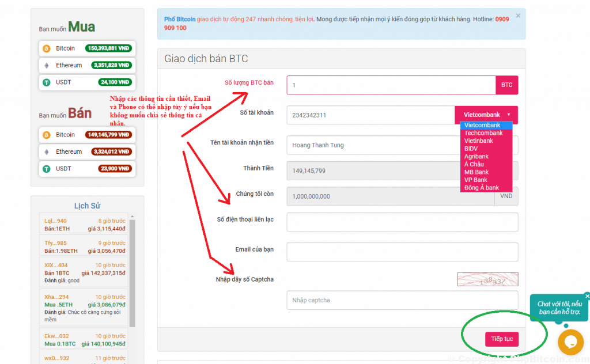Open the Vietcombank bank dropdown

486,115
